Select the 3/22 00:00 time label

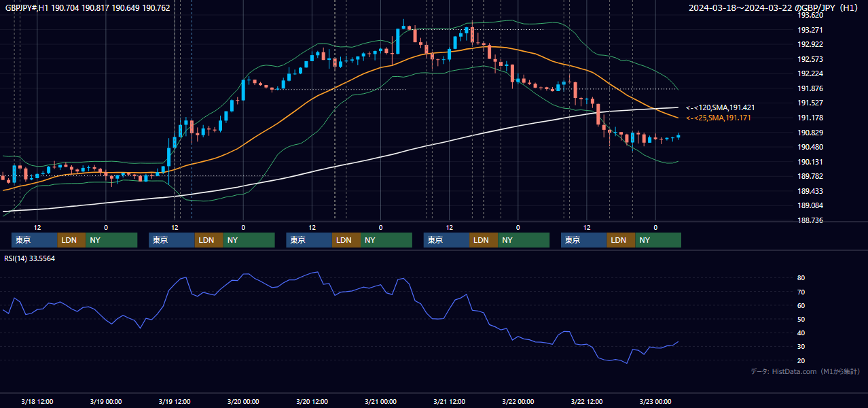(x=518, y=401)
